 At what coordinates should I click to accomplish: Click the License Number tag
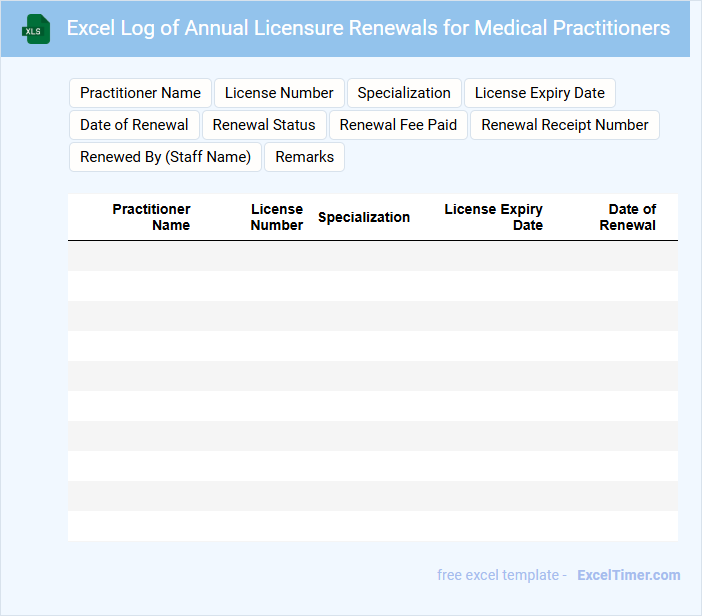[x=279, y=93]
